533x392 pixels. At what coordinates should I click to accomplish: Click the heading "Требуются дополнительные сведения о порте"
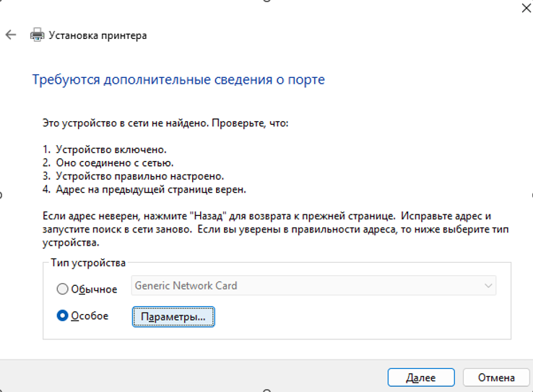point(178,79)
